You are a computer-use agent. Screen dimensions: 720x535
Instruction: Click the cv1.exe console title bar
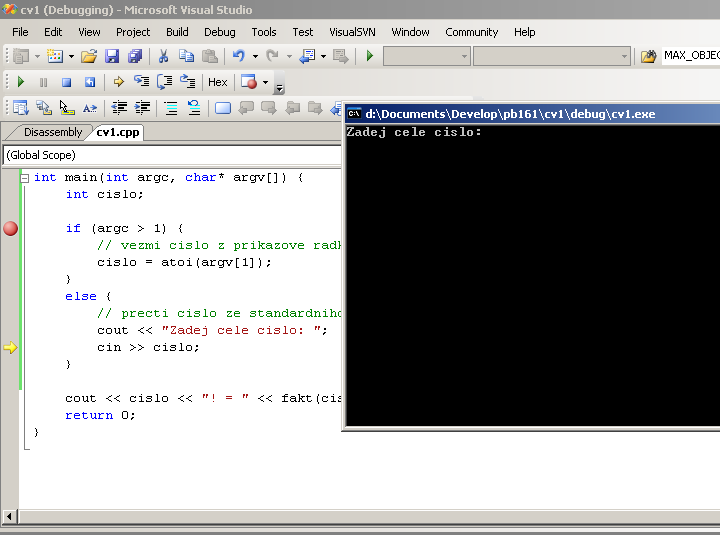click(x=533, y=114)
